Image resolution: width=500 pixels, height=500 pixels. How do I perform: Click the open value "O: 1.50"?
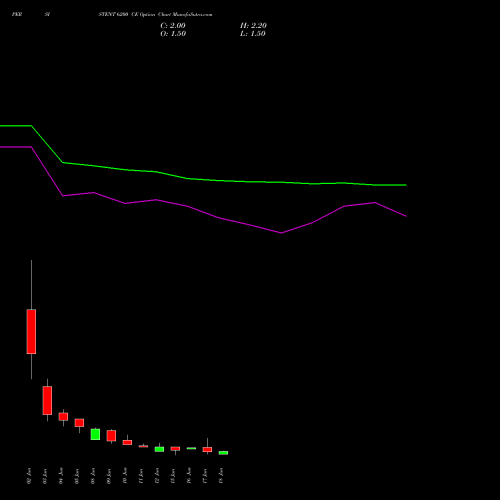tap(173, 34)
